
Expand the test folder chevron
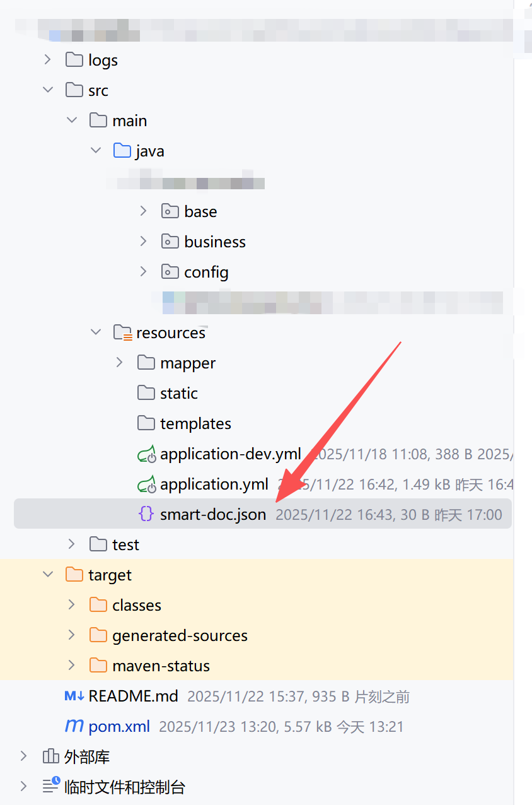(x=72, y=544)
